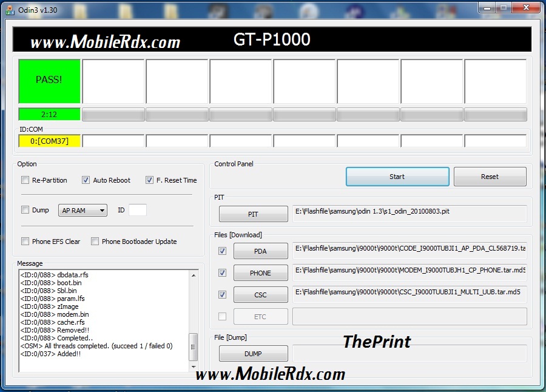Image resolution: width=546 pixels, height=392 pixels.
Task: Click the Message log scrollbar thumb
Action: 194,347
